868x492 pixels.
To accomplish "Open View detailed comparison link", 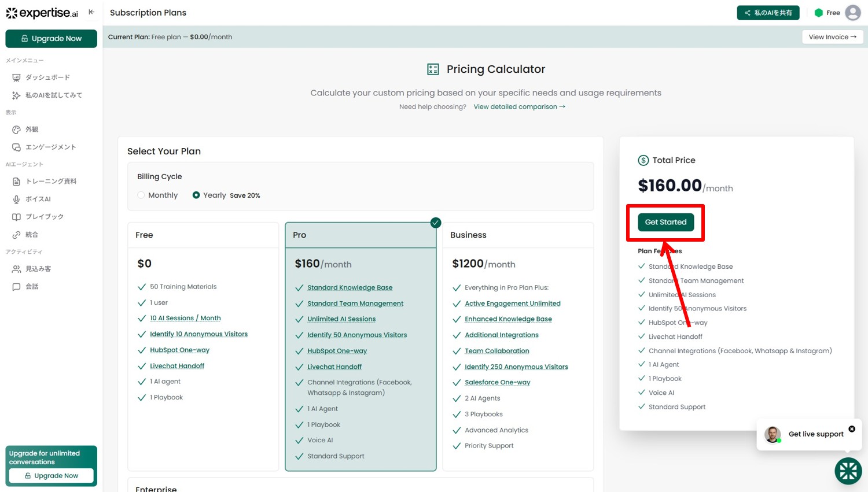I will pos(519,107).
